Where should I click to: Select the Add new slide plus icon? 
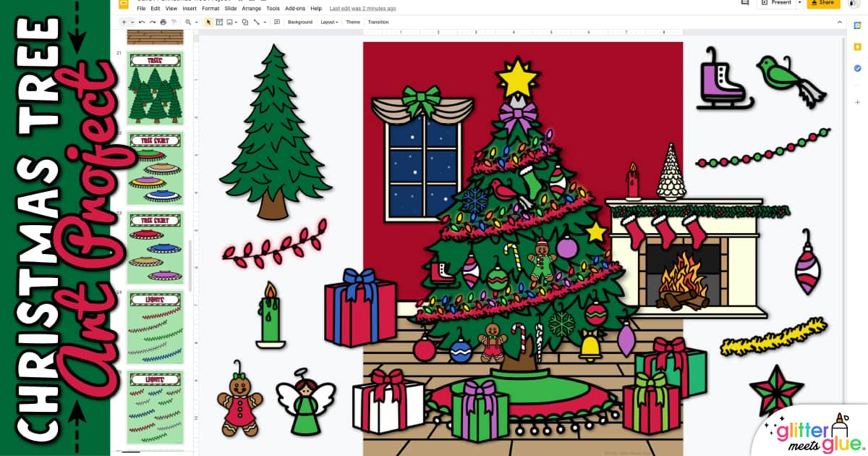(x=124, y=22)
